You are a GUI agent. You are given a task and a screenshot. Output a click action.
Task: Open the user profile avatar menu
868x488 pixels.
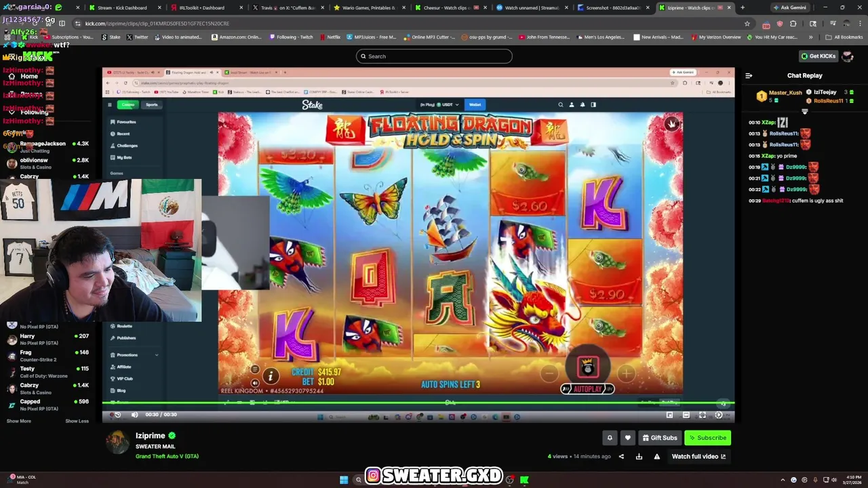tap(848, 56)
